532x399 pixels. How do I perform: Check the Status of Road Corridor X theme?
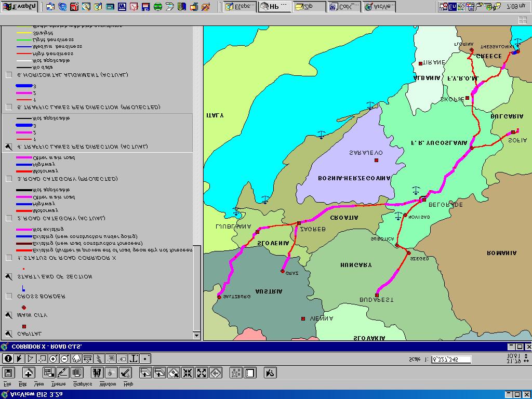[x=9, y=258]
